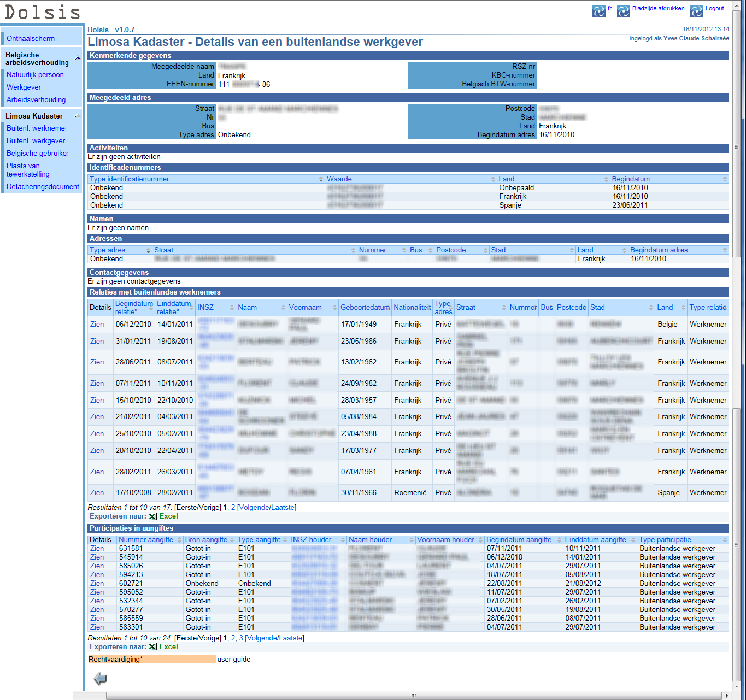This screenshot has height=700, width=746.
Task: Sort by the Type identificatienummer column arrows
Action: tap(321, 179)
